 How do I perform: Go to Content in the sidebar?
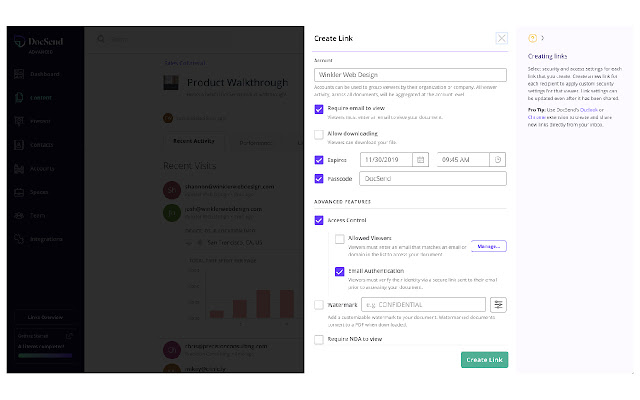pos(40,98)
